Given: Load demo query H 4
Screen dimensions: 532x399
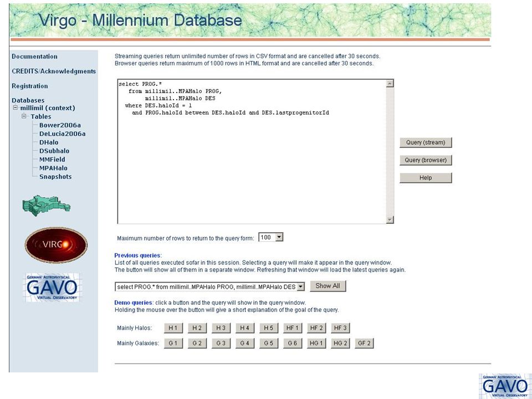Looking at the screenshot, I should pos(244,328).
